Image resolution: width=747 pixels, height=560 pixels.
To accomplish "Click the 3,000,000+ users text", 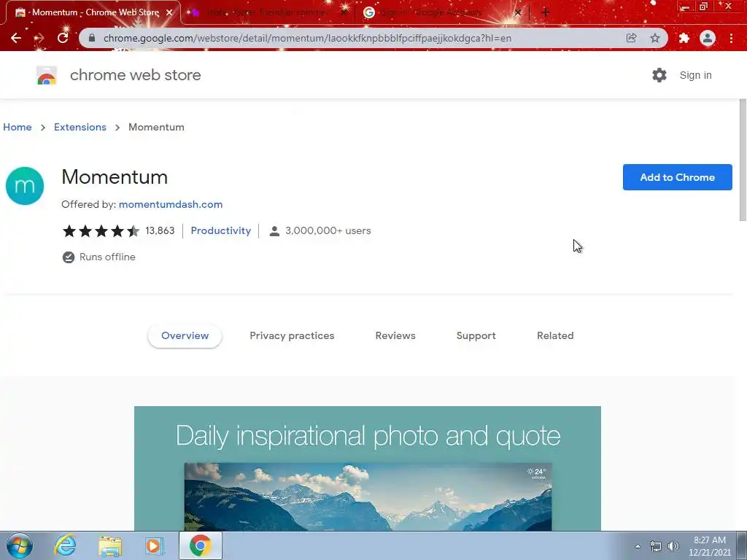I will pos(328,230).
